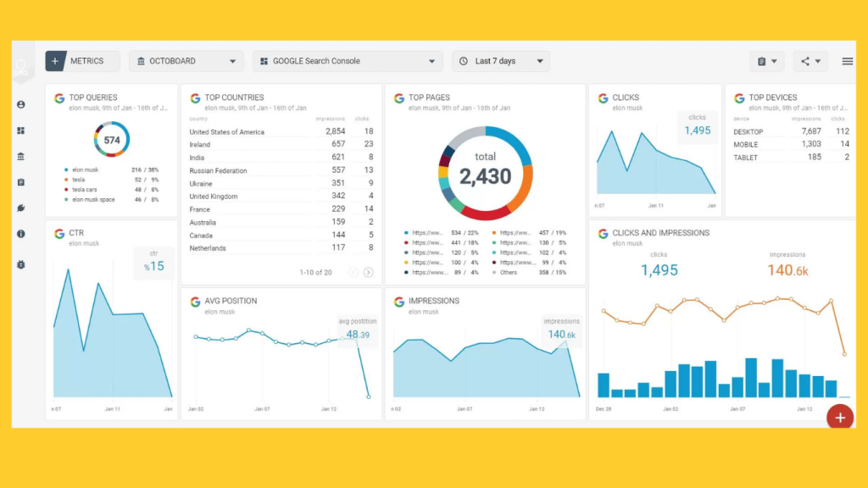
Task: Click the bug report icon in sidebar
Action: pos(21,264)
